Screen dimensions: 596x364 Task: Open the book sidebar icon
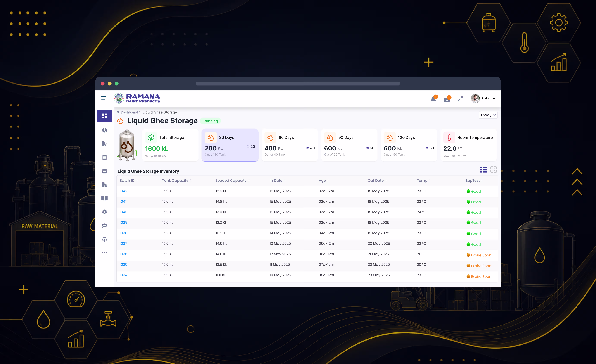pos(104,198)
